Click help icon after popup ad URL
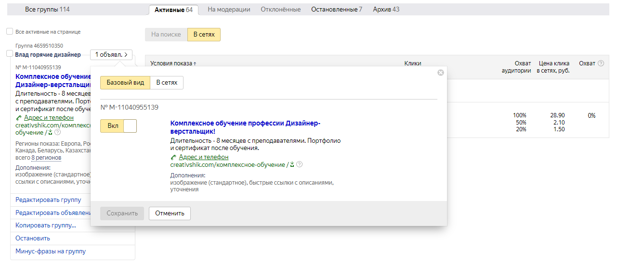Screen dimensions: 644x263 (300, 164)
